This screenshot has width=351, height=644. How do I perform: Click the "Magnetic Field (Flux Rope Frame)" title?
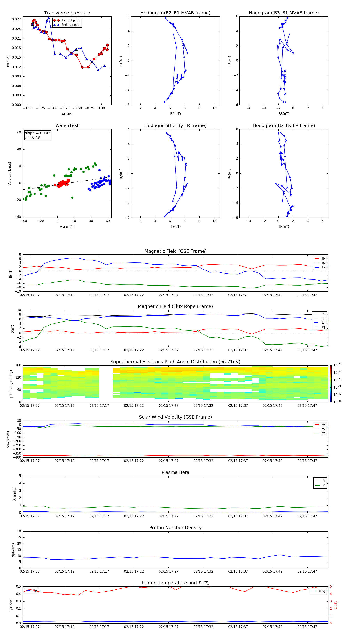[x=175, y=306]
